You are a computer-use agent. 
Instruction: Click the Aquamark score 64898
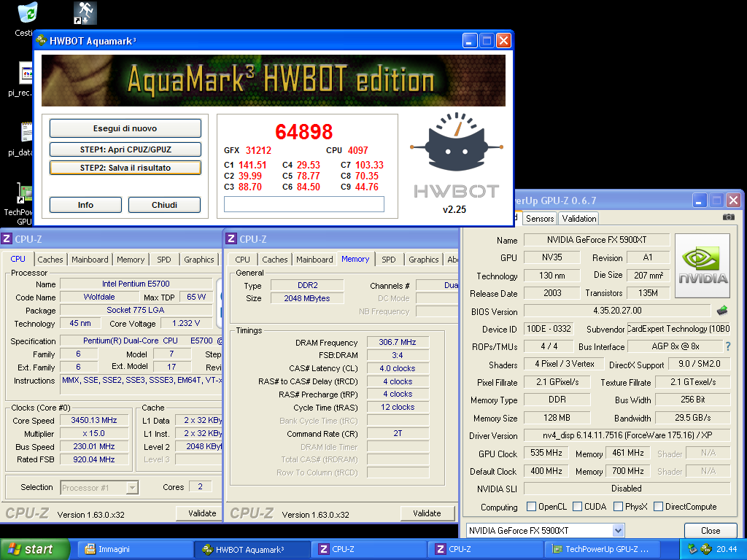click(x=304, y=132)
